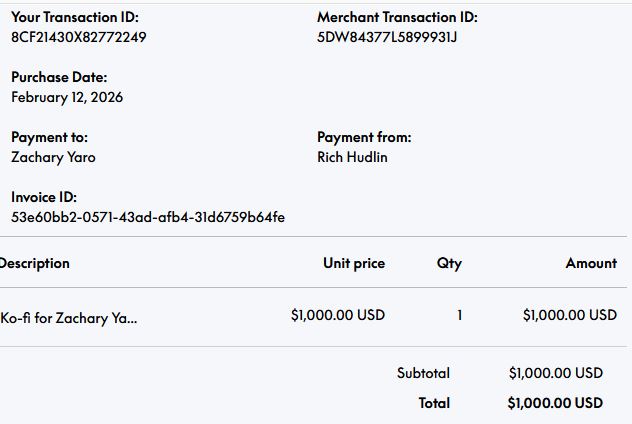Click the Subtotal label

point(423,373)
